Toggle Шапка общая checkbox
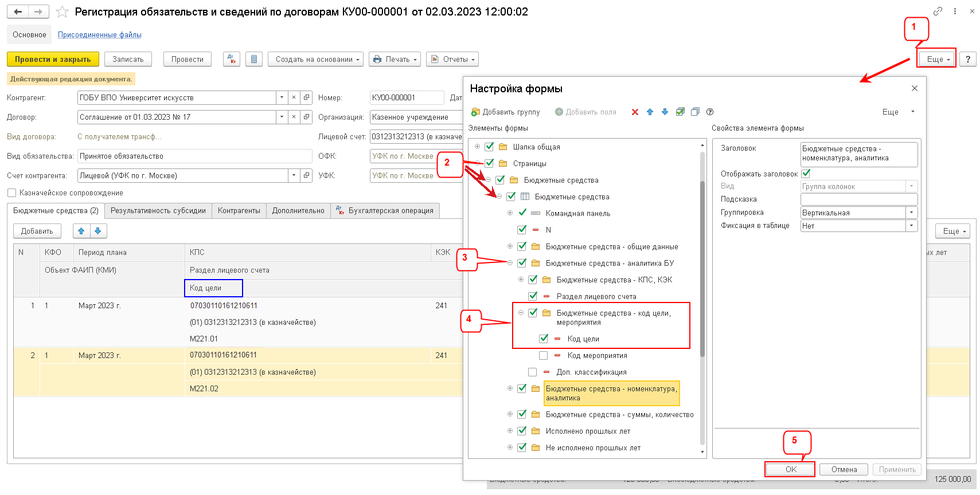 click(489, 147)
